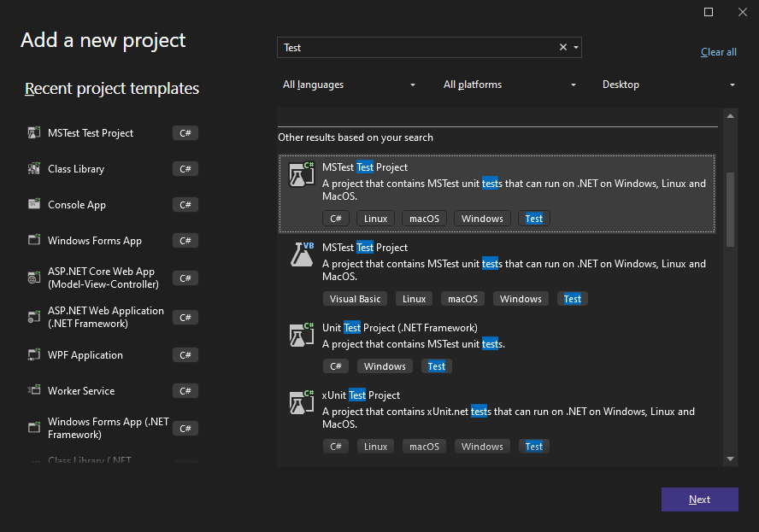Click the WPF Application template icon
Viewport: 759px width, 532px height.
pos(34,354)
